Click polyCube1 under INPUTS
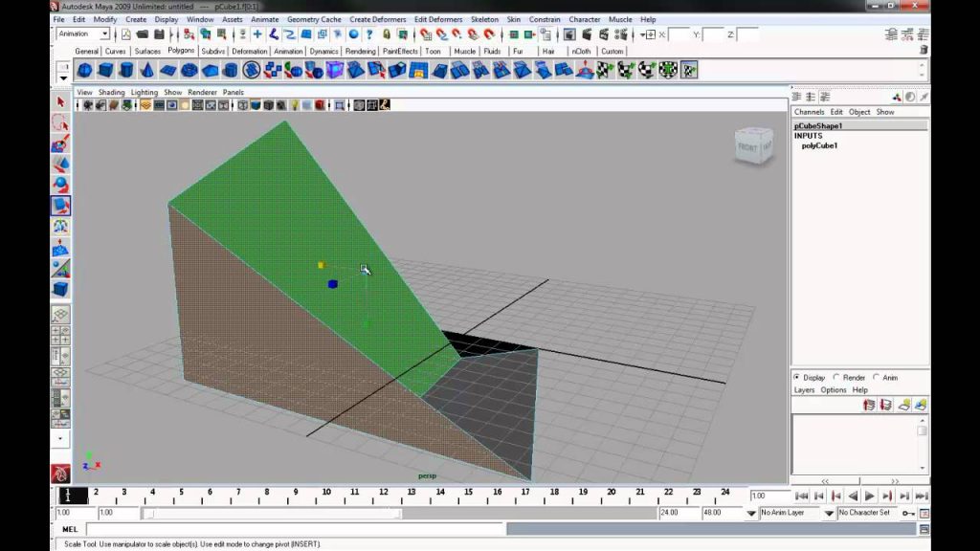Viewport: 980px width, 551px height. click(819, 145)
